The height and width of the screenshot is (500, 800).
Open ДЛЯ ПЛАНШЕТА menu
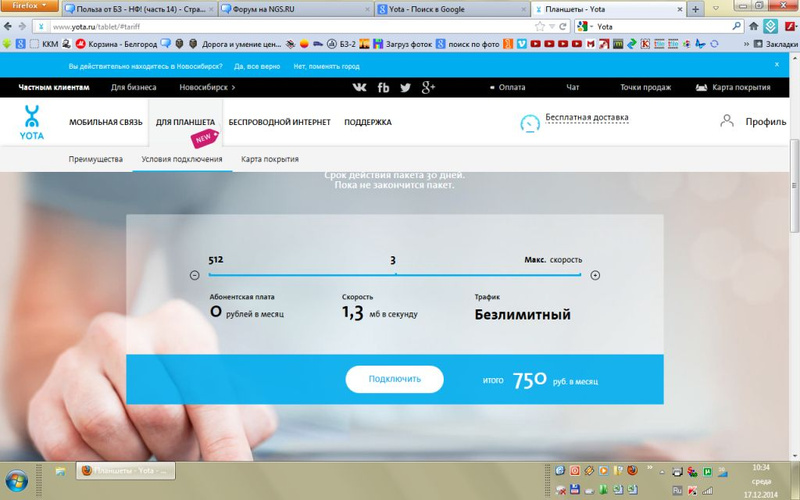pos(185,122)
